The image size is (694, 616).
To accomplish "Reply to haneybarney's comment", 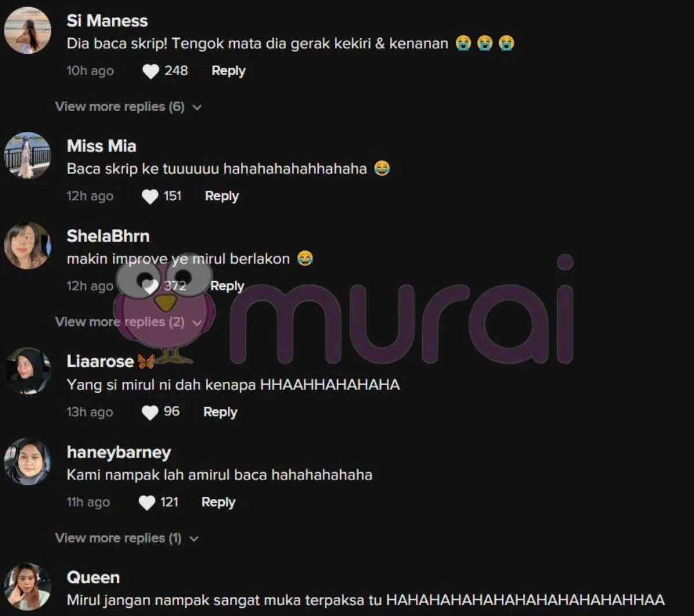I will 218,503.
